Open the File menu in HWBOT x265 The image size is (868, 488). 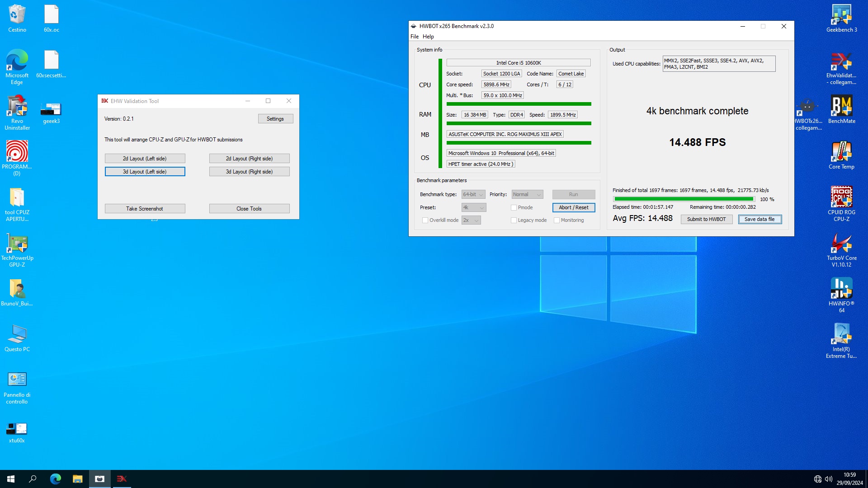(x=415, y=37)
